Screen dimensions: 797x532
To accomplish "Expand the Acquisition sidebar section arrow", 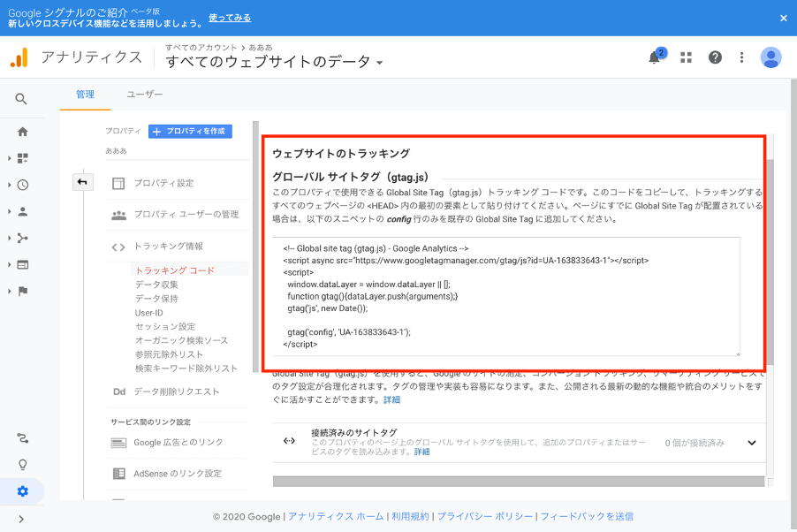I will (x=9, y=238).
